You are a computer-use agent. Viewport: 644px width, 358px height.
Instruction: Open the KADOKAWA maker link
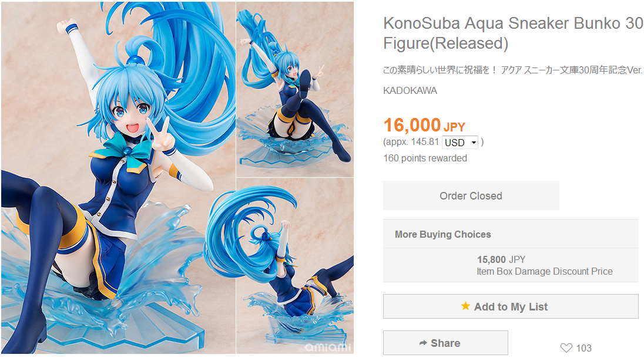(x=410, y=91)
